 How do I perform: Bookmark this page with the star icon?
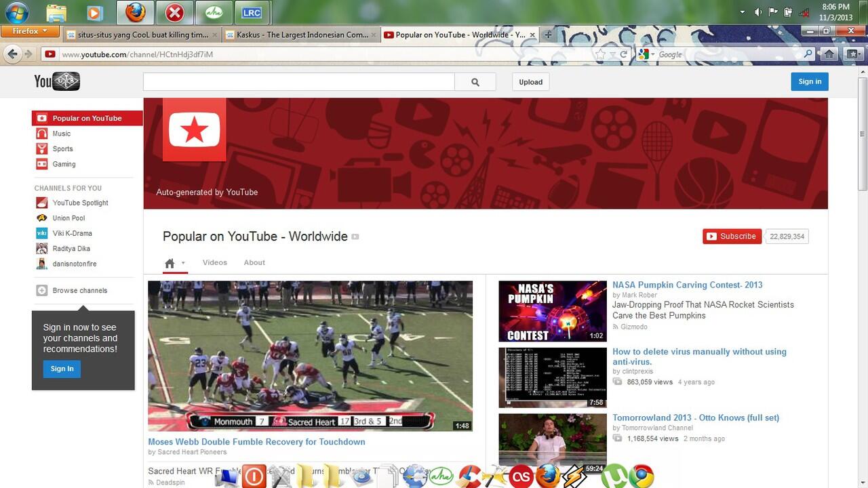[x=601, y=54]
